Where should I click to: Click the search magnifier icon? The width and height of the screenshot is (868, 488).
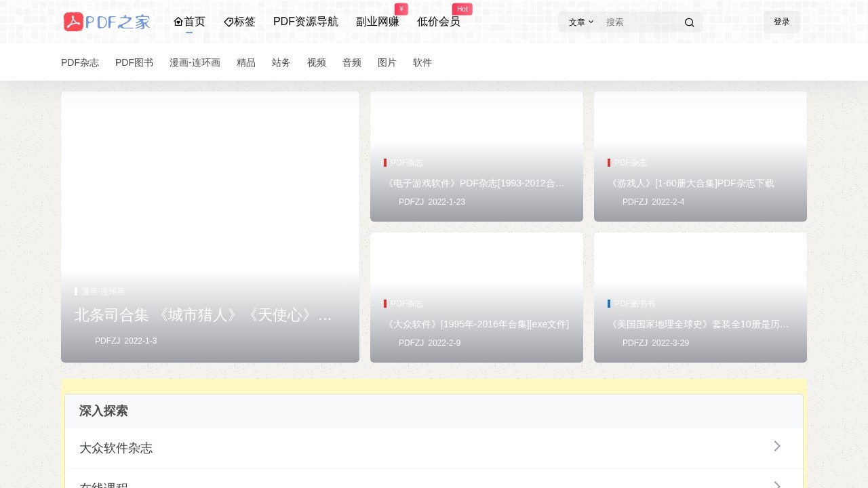[689, 22]
